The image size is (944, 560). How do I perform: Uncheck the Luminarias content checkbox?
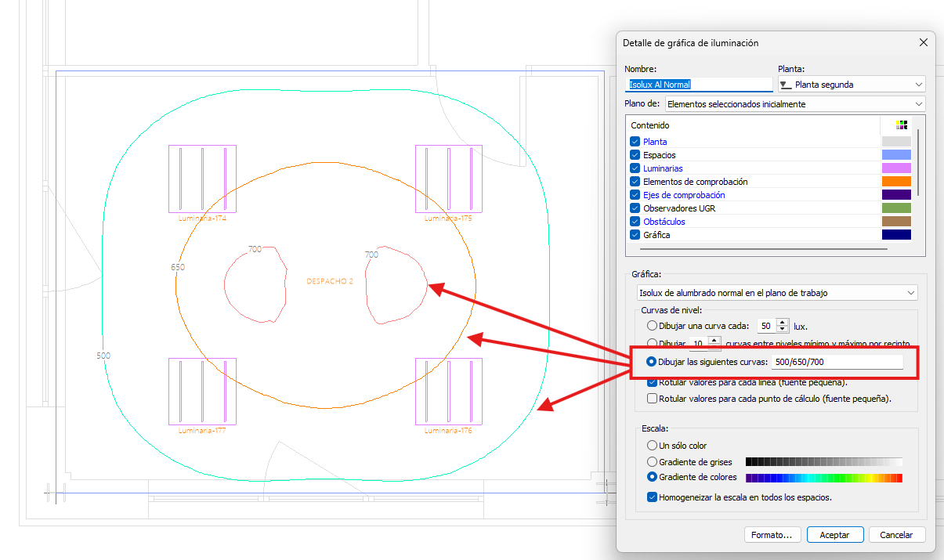tap(635, 168)
